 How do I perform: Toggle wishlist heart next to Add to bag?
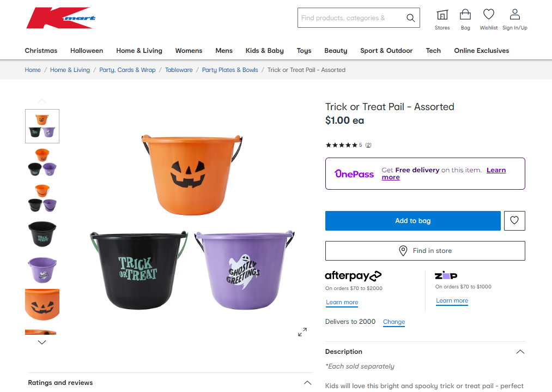514,221
